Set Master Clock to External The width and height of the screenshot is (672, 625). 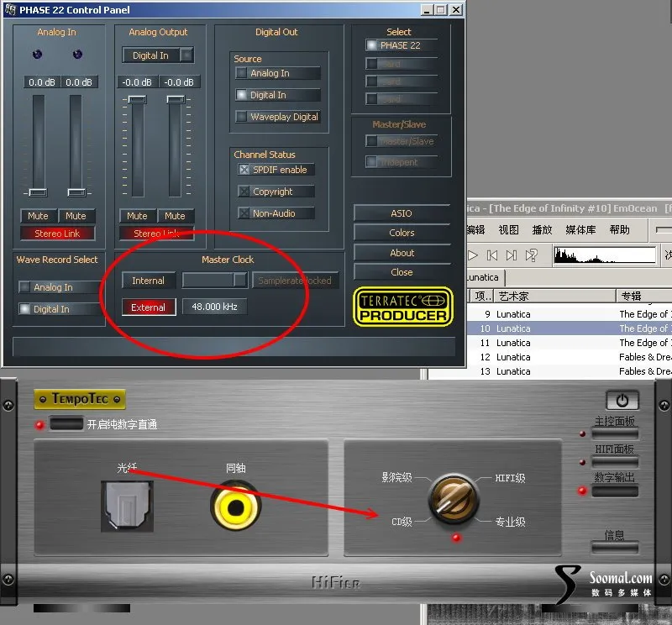click(149, 307)
